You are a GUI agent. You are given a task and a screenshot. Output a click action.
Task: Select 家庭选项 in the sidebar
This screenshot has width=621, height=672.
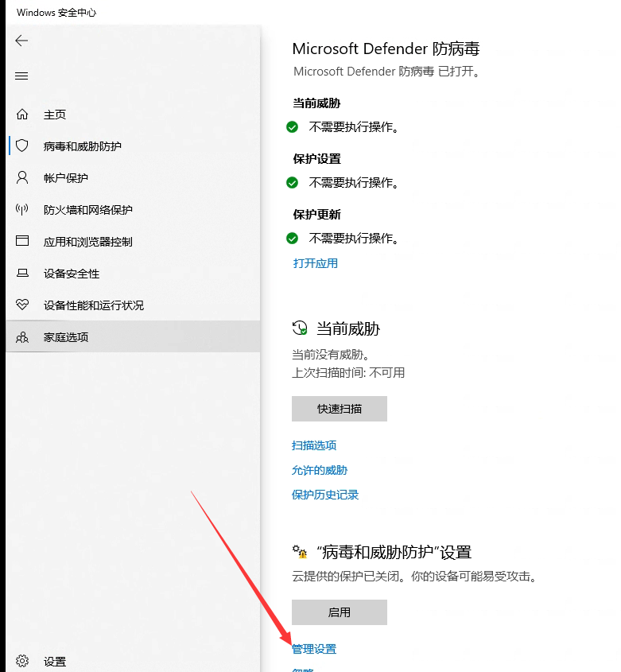[134, 337]
